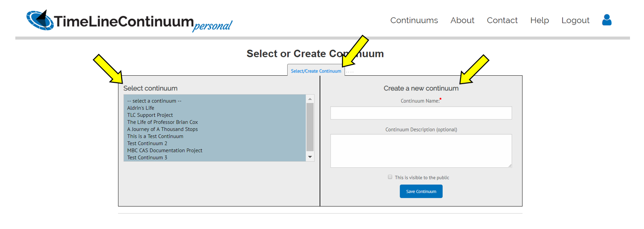The width and height of the screenshot is (644, 229).
Task: Select 'A Journey of A Thousand Stops'
Action: (162, 129)
